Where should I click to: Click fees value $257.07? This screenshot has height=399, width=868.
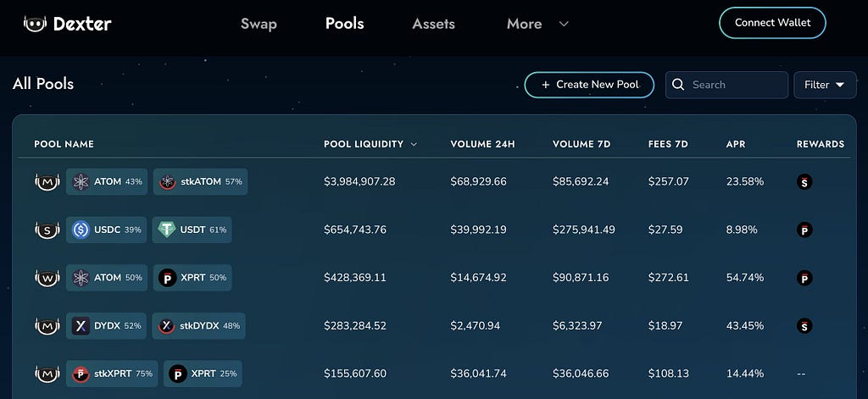click(x=668, y=181)
